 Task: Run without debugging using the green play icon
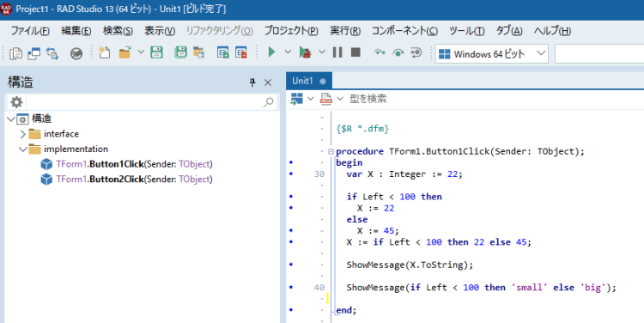tap(271, 52)
